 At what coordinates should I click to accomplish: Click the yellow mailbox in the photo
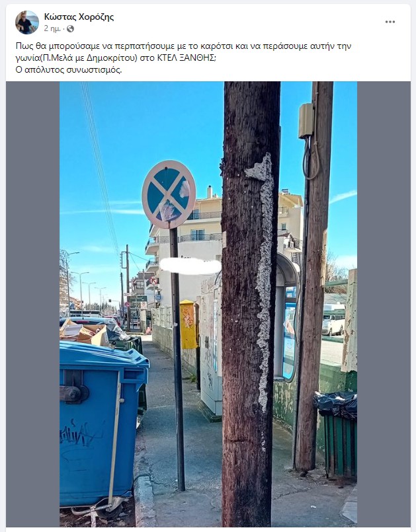tap(188, 324)
